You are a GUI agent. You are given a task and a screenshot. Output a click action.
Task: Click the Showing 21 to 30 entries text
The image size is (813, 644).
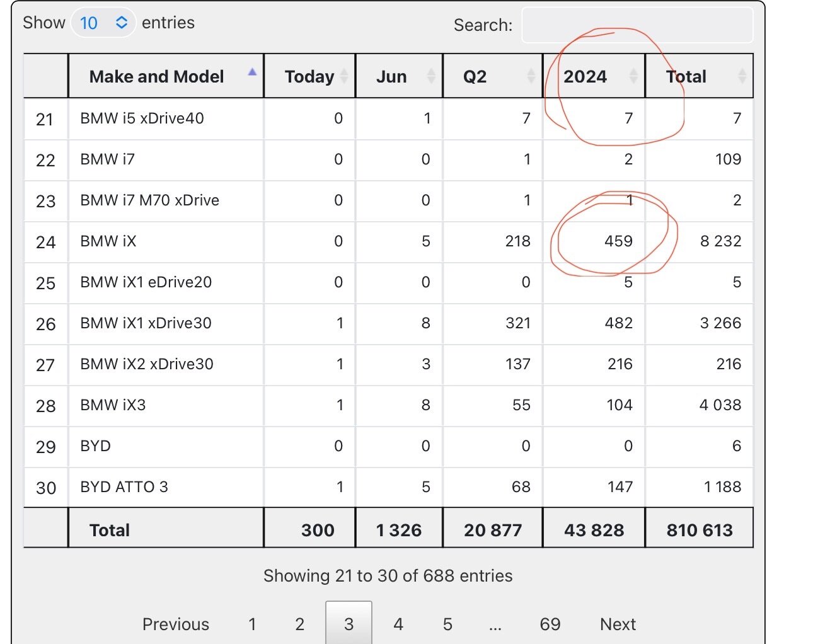click(388, 576)
